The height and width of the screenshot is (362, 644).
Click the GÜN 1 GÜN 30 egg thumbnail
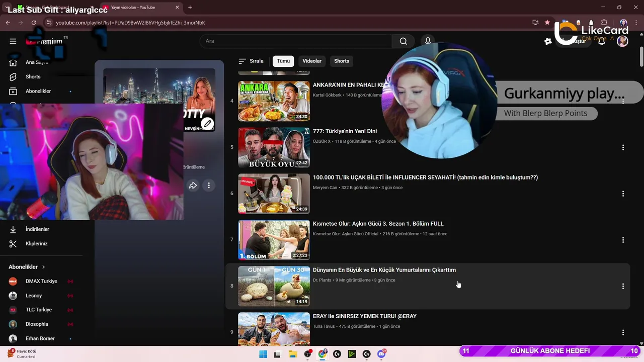tap(274, 286)
